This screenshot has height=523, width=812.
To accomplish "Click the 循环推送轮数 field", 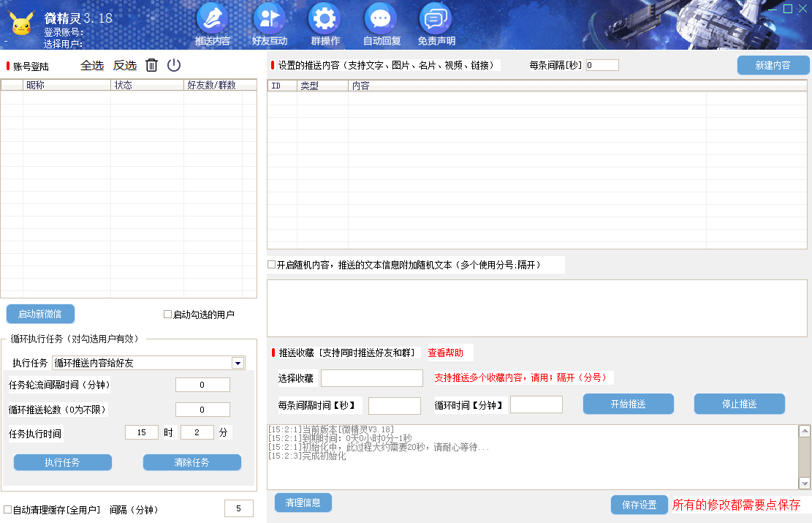I will pyautogui.click(x=202, y=410).
